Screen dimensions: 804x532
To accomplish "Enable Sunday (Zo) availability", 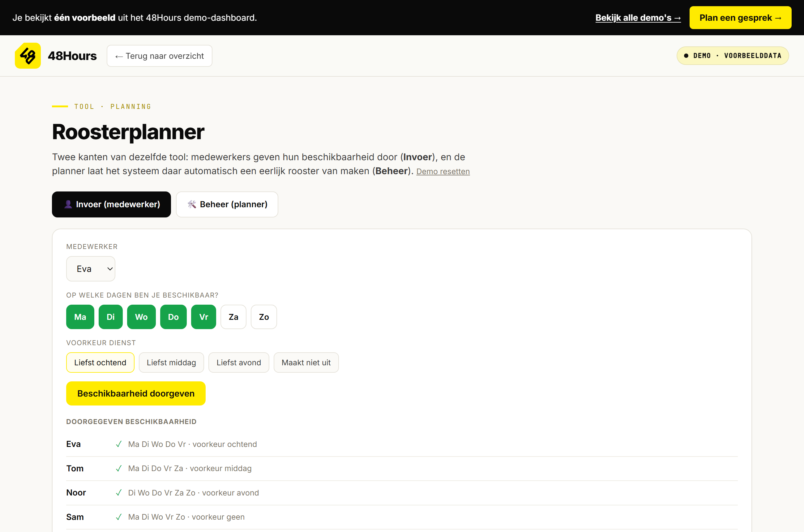I will tap(264, 317).
